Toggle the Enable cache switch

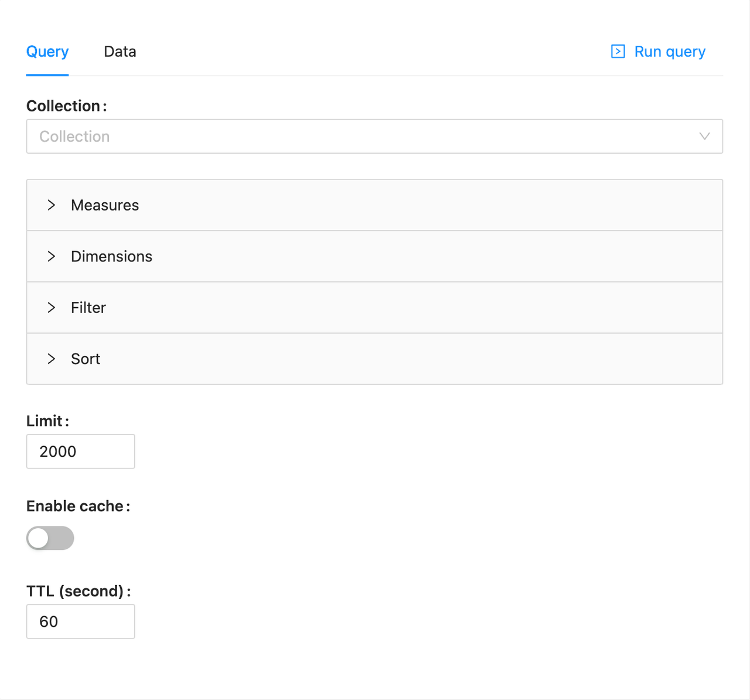coord(50,538)
